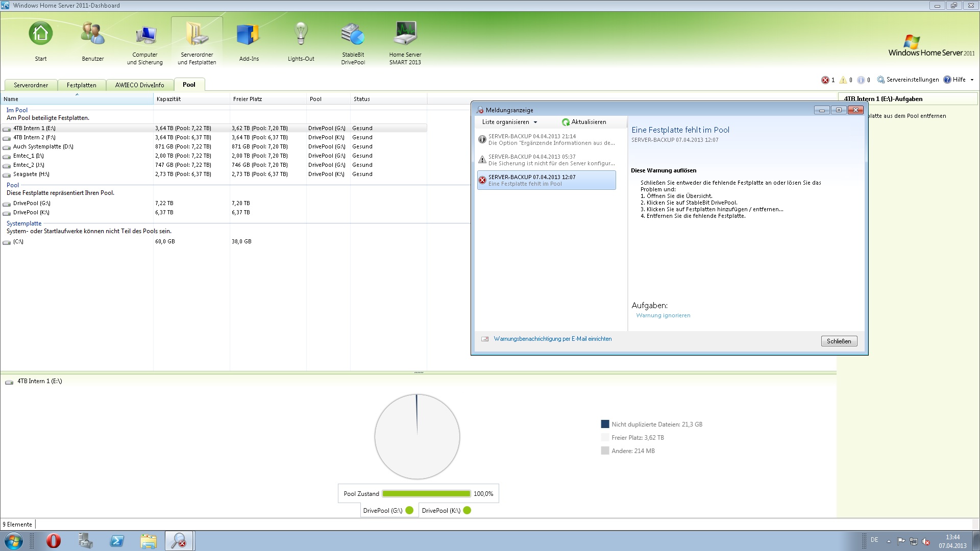This screenshot has width=980, height=551.
Task: Expand the Hilfe dropdown arrow
Action: pos(972,80)
